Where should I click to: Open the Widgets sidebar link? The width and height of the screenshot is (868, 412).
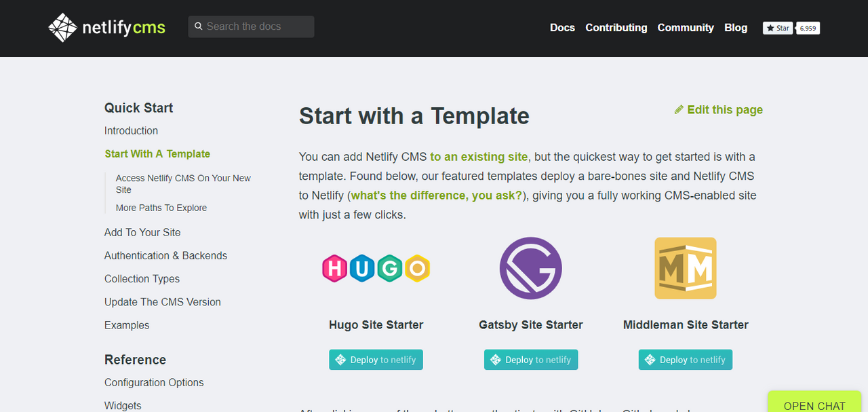coord(123,406)
